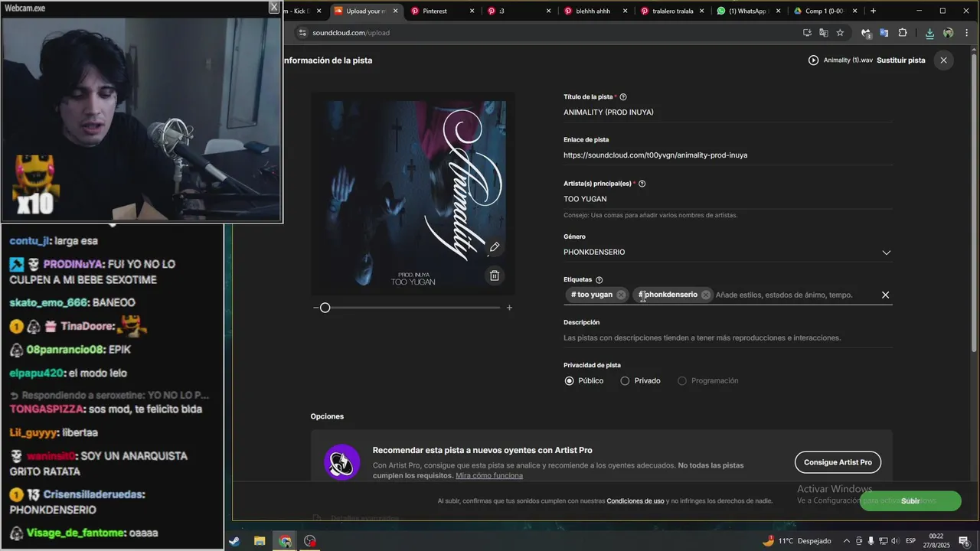Click the green Subir upload button

(x=910, y=500)
